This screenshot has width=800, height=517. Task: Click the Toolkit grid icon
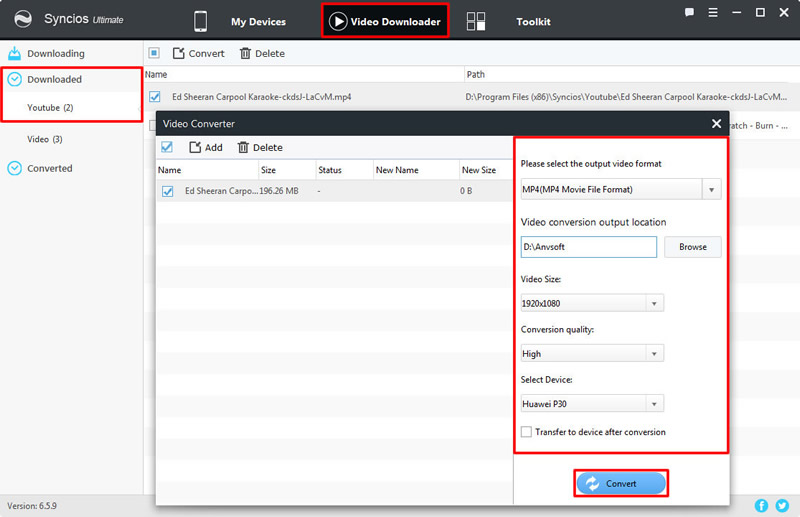pos(476,21)
